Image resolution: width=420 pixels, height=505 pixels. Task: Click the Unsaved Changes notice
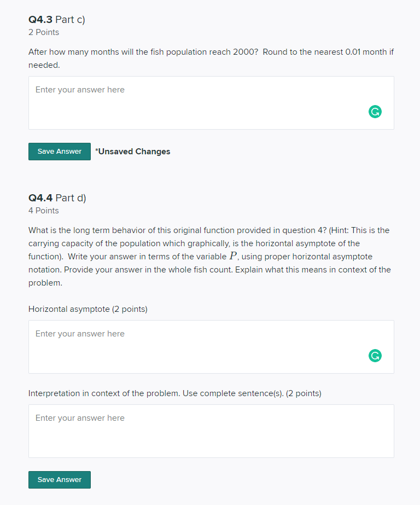click(132, 152)
